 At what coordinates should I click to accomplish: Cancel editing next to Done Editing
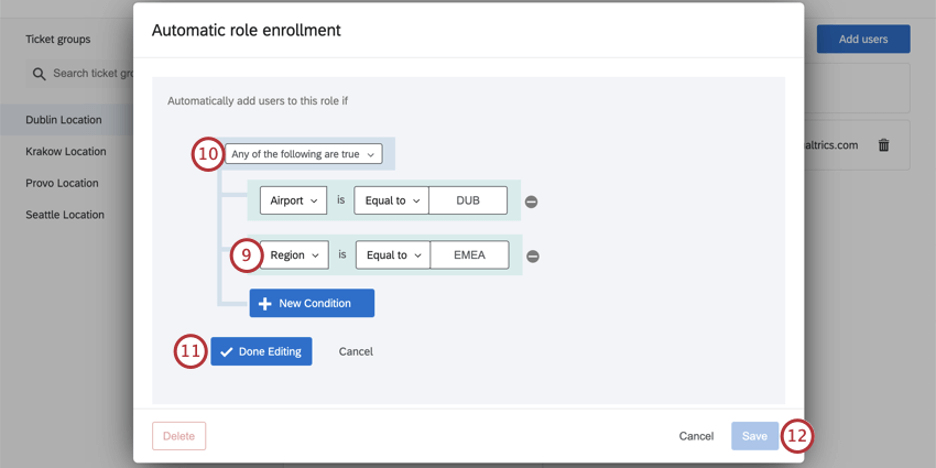[356, 351]
